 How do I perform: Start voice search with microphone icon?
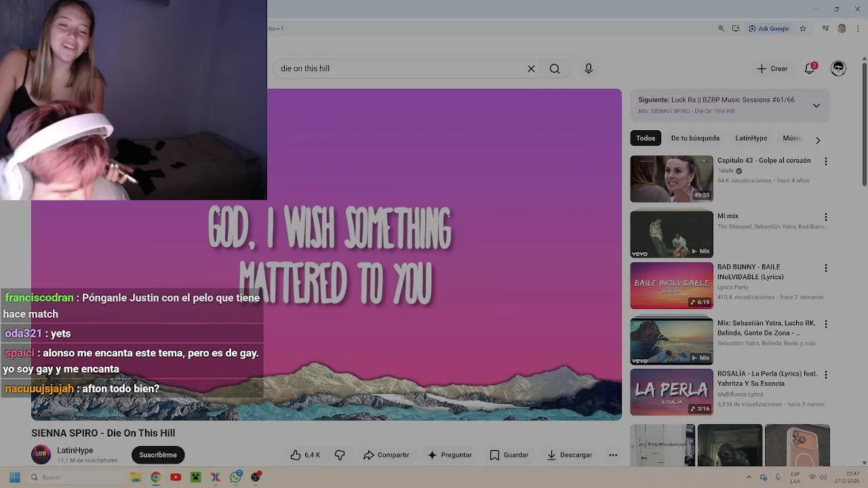(589, 68)
